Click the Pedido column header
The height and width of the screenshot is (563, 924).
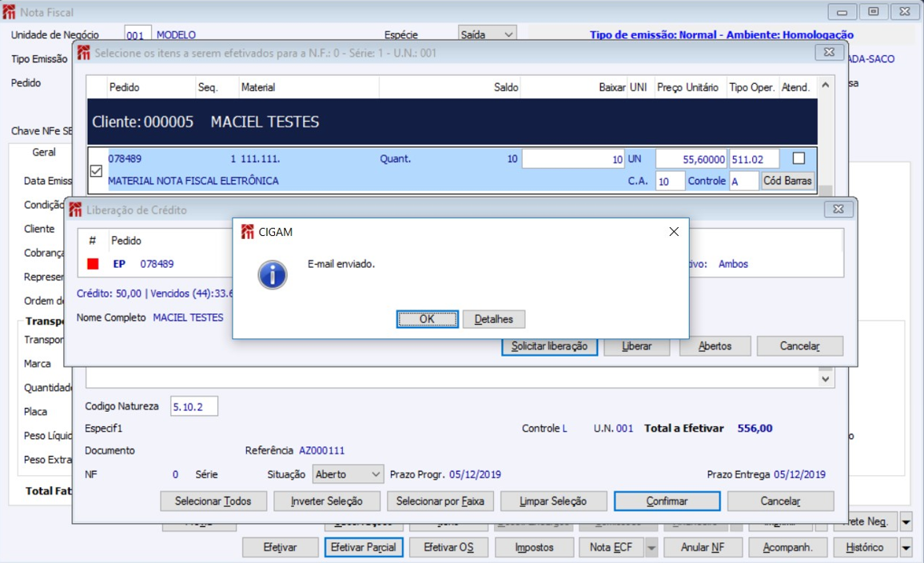tap(125, 87)
